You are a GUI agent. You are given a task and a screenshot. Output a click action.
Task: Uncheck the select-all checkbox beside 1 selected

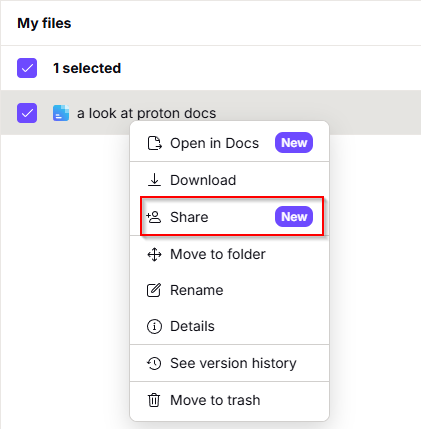point(27,68)
